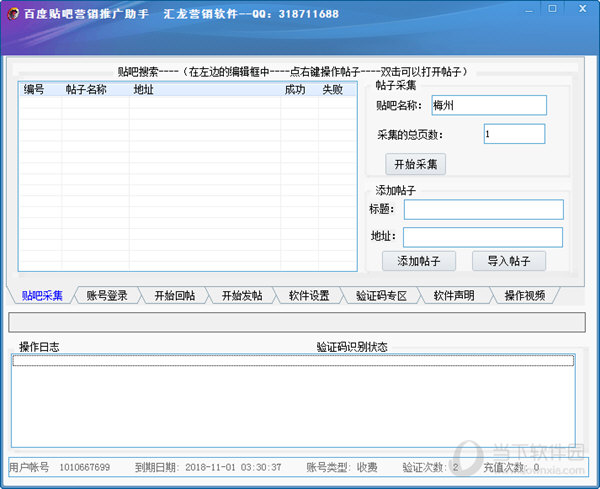Screen dimensions: 600x489
Task: Click the 地址 input under 添加帖子
Action: [482, 237]
